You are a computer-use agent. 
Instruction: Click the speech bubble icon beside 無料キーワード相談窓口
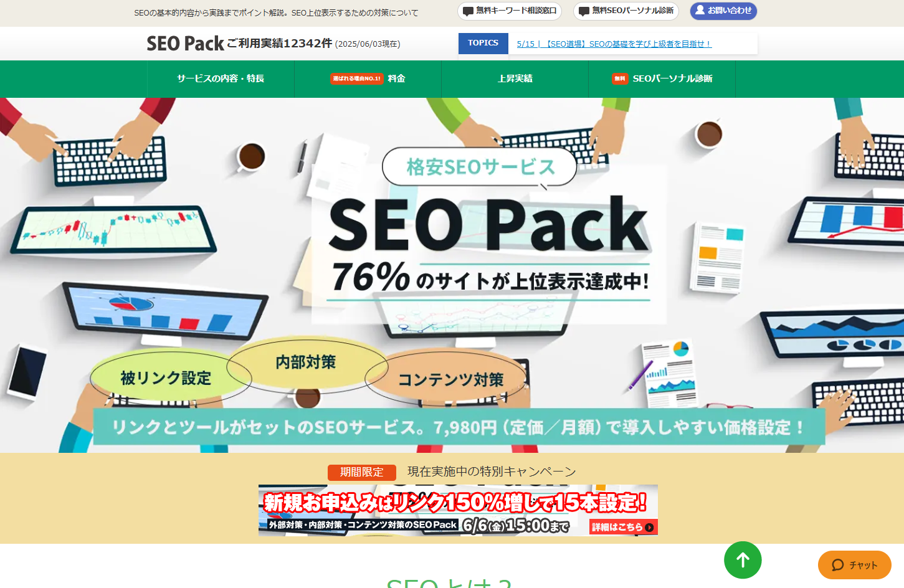tap(468, 11)
